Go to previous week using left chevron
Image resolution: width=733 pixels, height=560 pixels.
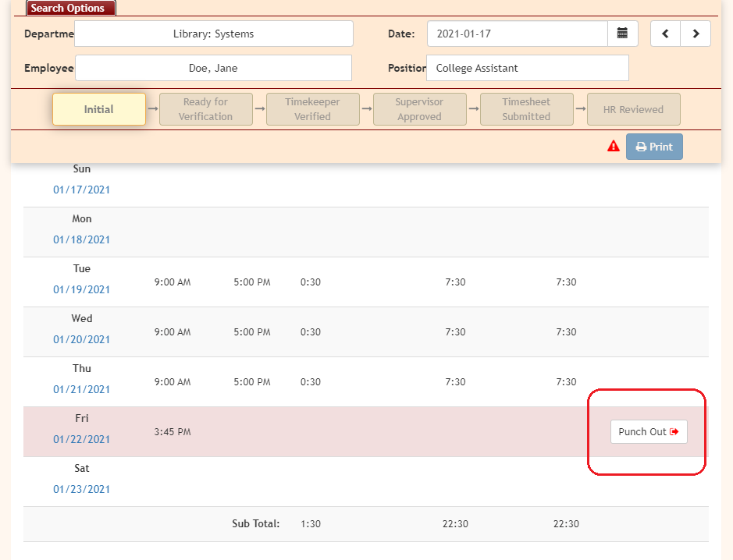pyautogui.click(x=665, y=34)
